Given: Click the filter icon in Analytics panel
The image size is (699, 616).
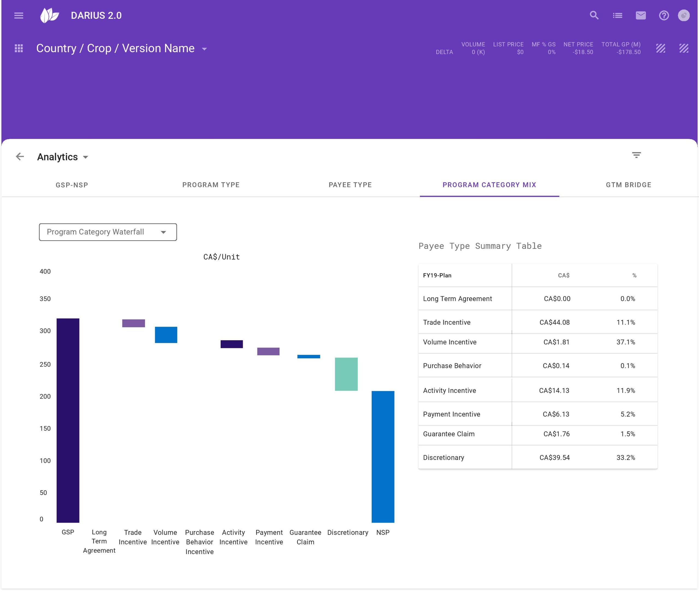Looking at the screenshot, I should pyautogui.click(x=636, y=155).
